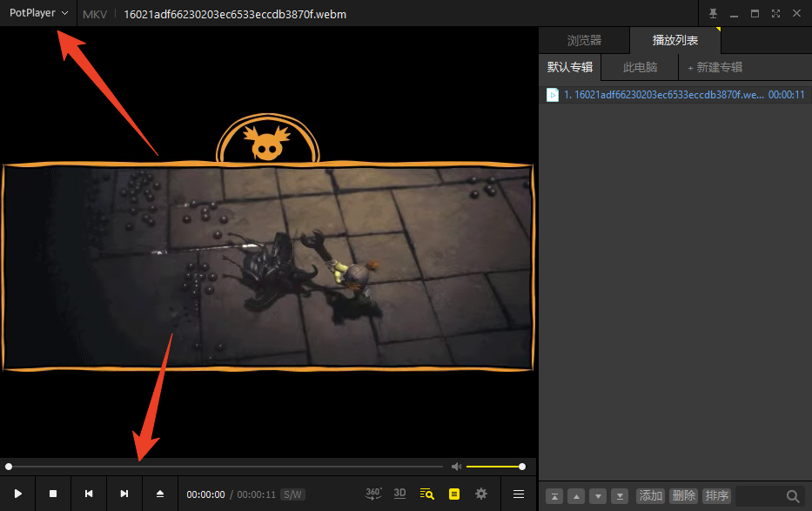
Task: Click the 添加 button in playlist
Action: coord(650,495)
